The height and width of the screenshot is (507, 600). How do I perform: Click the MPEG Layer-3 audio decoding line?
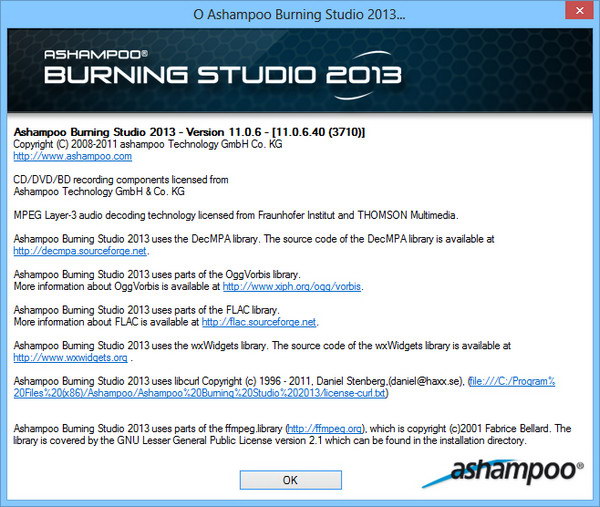coord(236,215)
